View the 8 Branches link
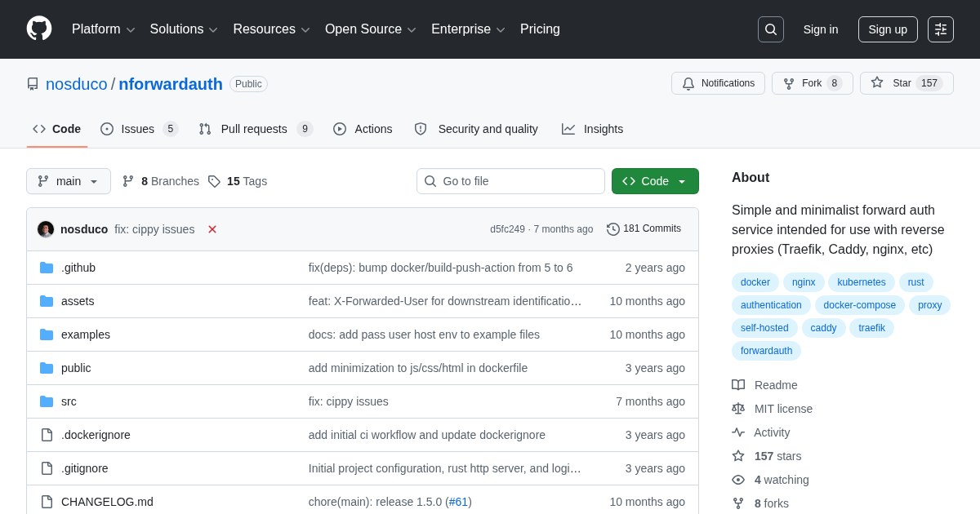Viewport: 980px width, 514px height. [161, 181]
